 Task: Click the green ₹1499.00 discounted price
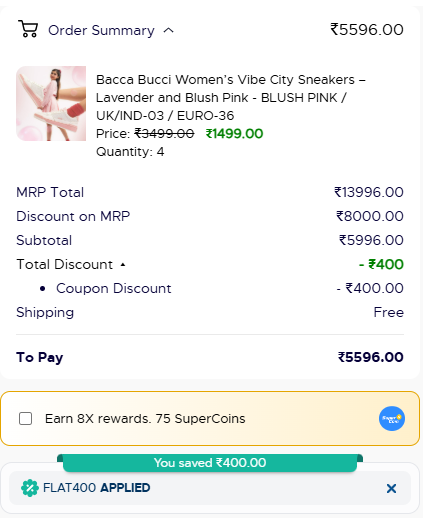click(234, 134)
